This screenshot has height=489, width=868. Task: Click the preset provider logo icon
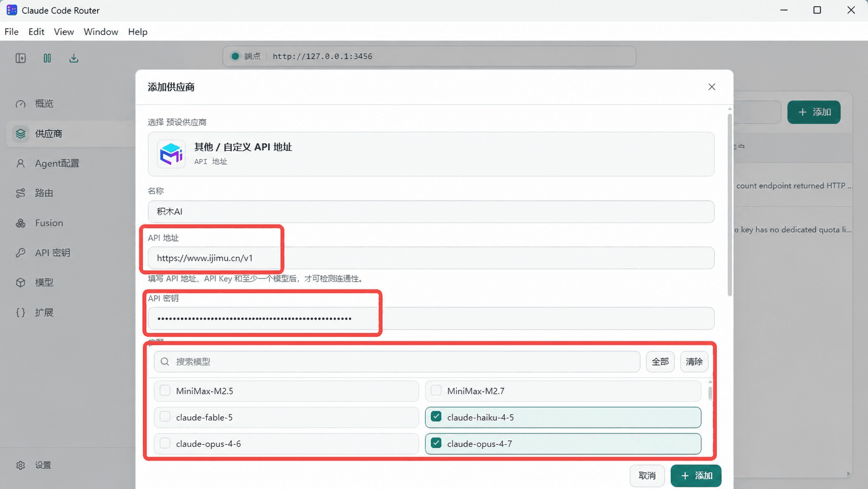pos(171,154)
